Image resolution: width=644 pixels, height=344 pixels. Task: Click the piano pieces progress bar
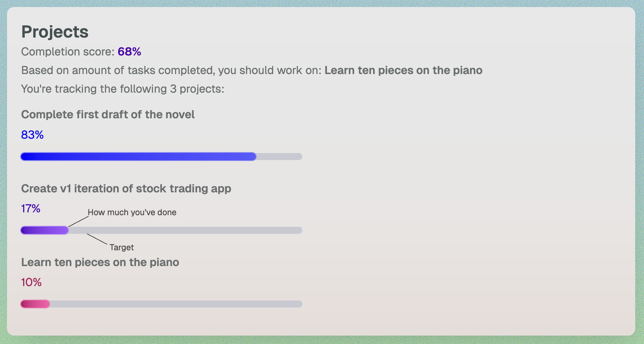click(x=161, y=304)
